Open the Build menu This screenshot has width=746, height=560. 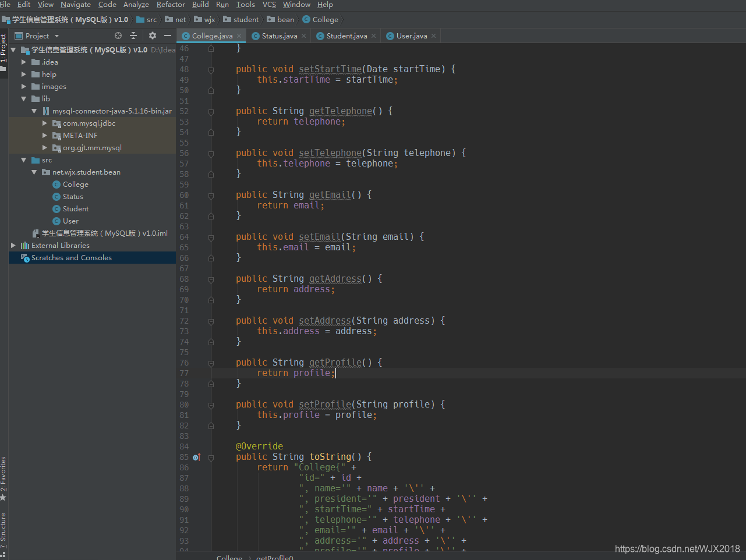pyautogui.click(x=200, y=5)
